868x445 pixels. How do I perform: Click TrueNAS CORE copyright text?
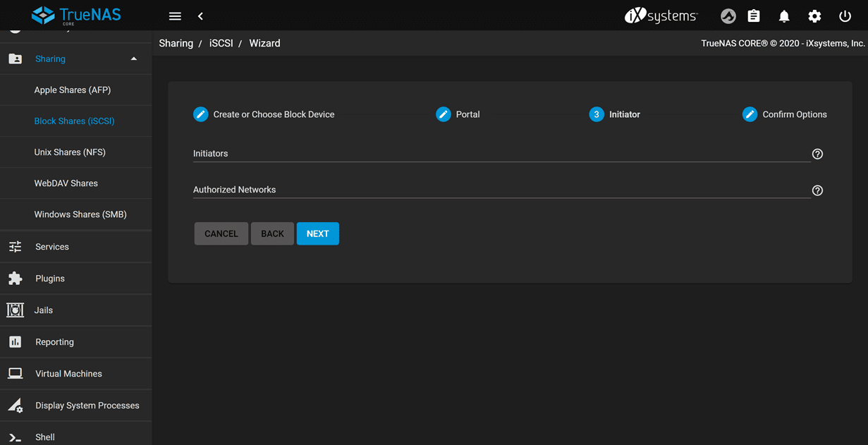(783, 43)
